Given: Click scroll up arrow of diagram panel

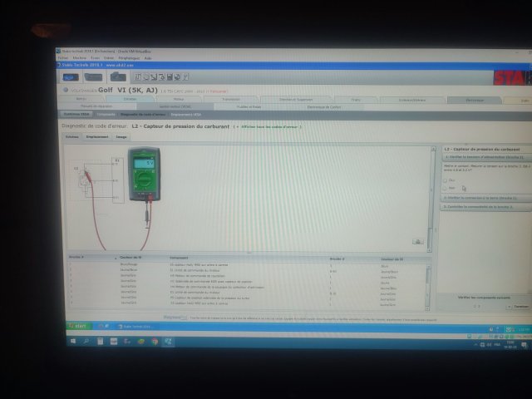Looking at the screenshot, I should click(433, 150).
